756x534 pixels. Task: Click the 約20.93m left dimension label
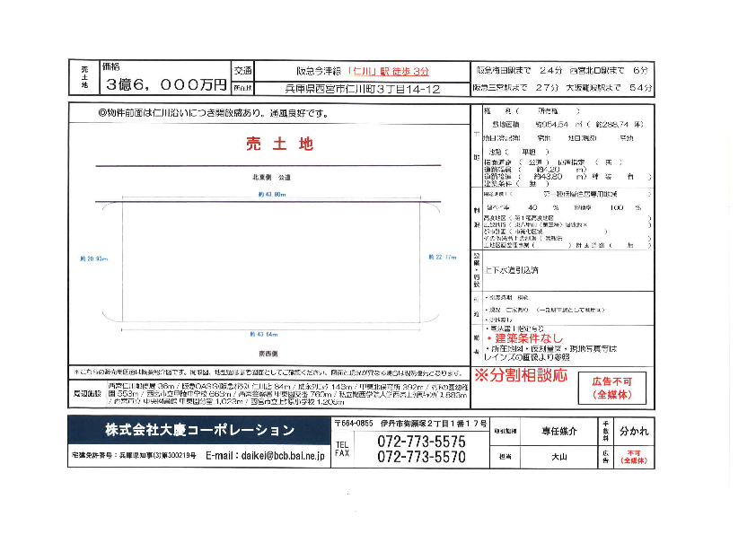(x=92, y=258)
